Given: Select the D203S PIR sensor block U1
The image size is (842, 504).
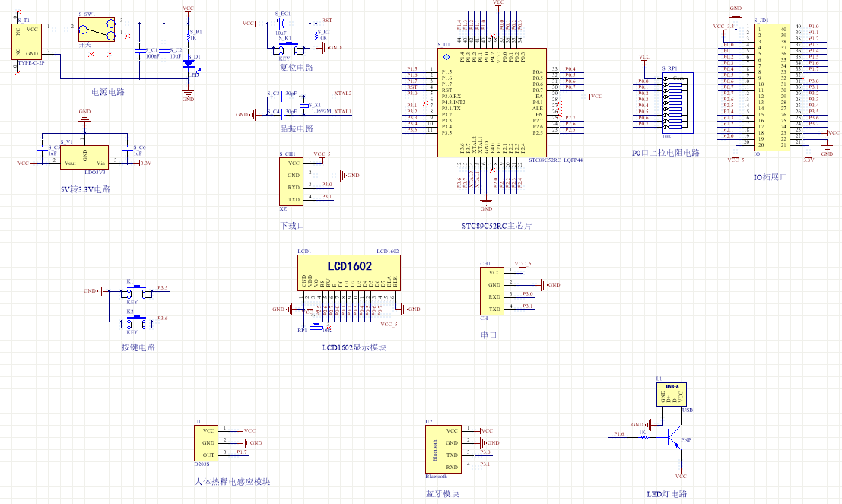Looking at the screenshot, I should (206, 443).
